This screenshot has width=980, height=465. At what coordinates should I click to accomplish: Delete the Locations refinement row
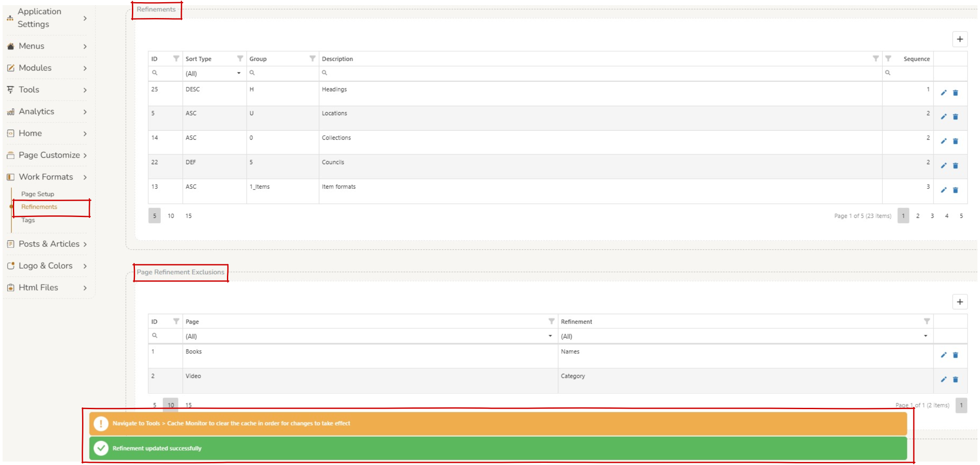[x=955, y=117]
